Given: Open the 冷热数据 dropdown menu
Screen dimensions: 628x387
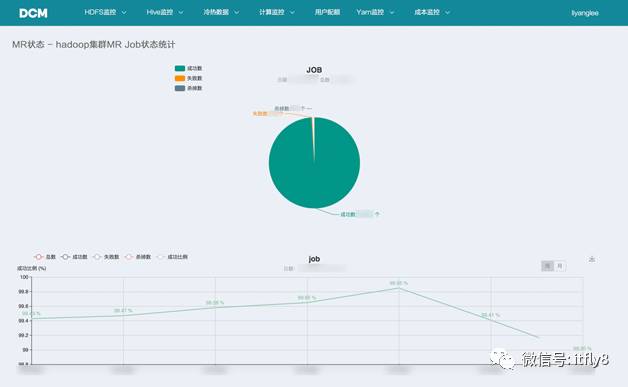Looking at the screenshot, I should point(221,12).
